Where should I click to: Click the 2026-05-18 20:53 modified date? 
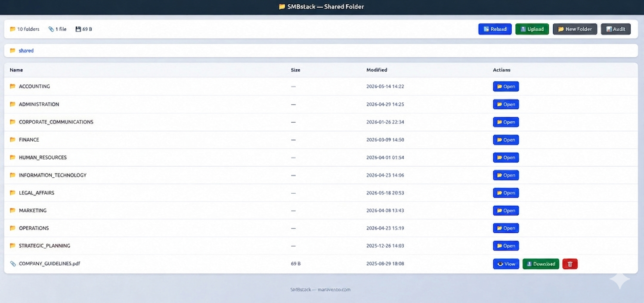[385, 193]
